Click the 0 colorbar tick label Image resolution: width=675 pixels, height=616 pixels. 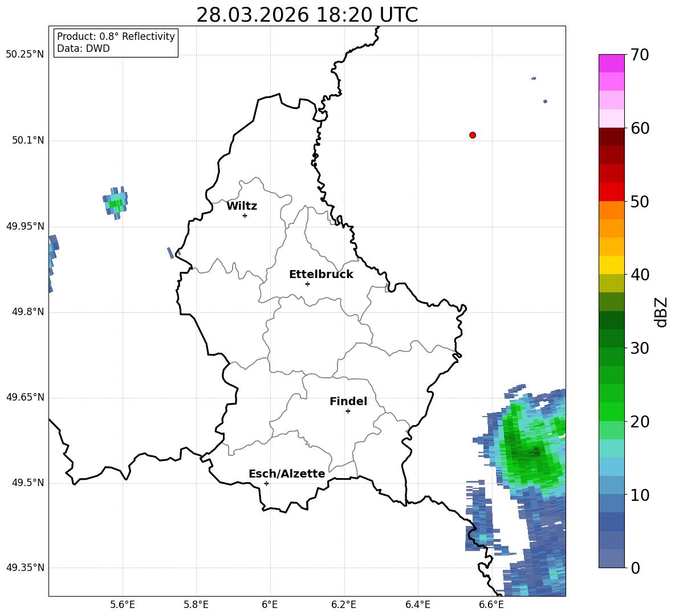point(635,568)
